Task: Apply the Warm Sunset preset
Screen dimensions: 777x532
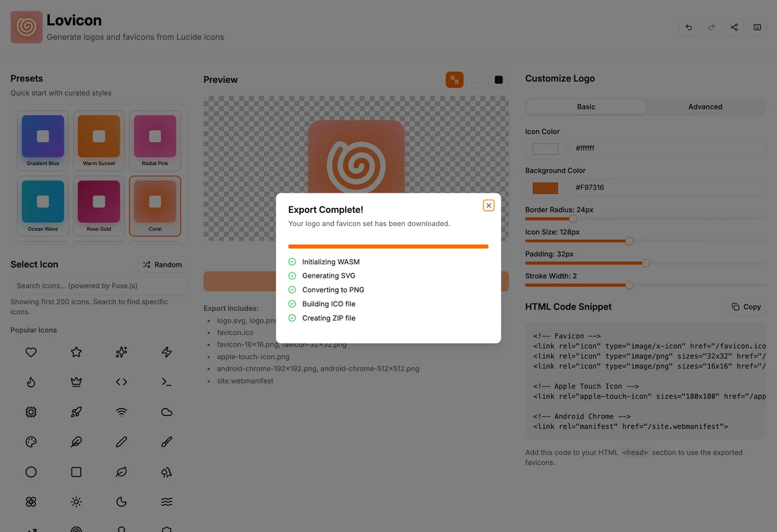Action: tap(99, 140)
